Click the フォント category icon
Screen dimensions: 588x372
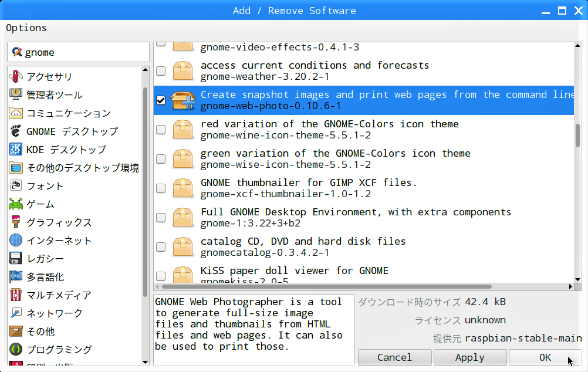(16, 185)
